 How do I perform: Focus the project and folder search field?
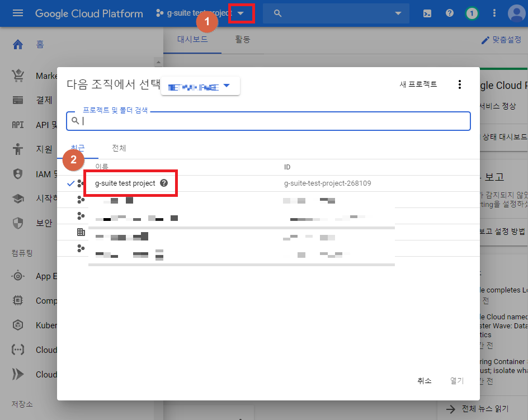coord(268,121)
